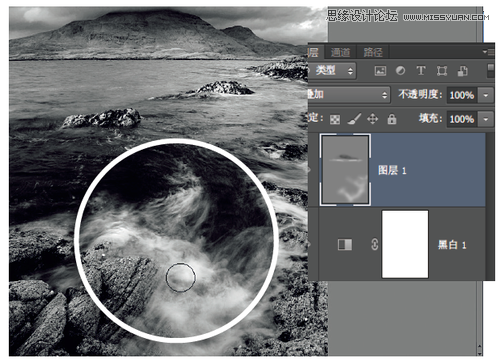Open the blend mode 叠加 dropdown
This screenshot has width=500, height=362.
(x=349, y=95)
